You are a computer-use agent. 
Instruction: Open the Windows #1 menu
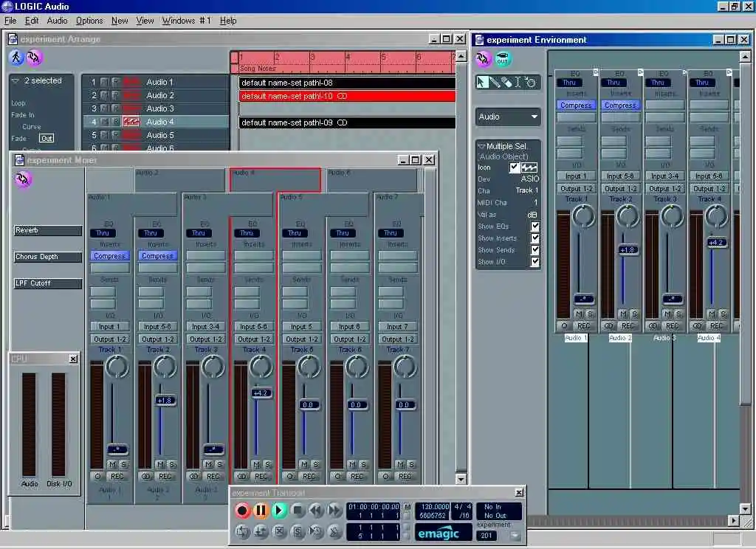(x=186, y=21)
